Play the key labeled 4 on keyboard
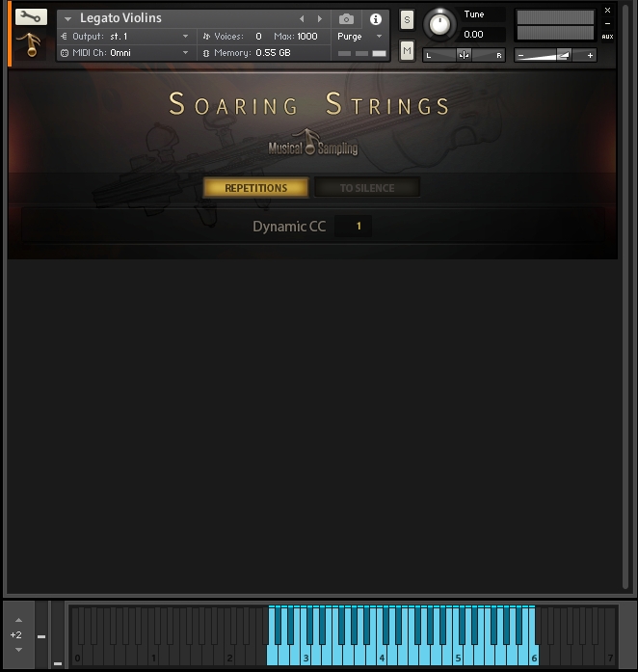The height and width of the screenshot is (672, 638). point(382,658)
